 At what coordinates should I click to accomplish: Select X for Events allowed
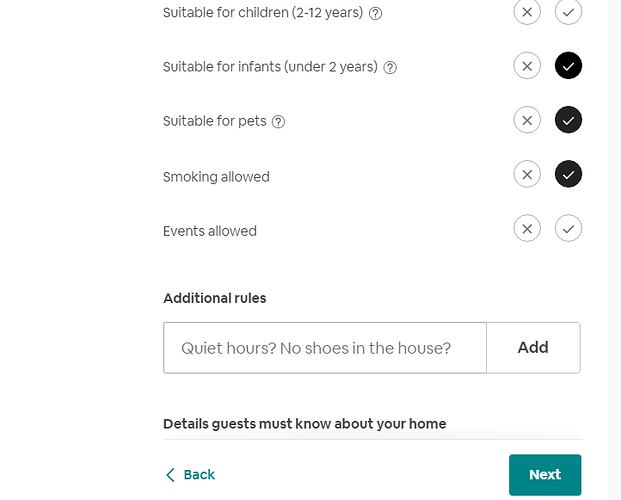[527, 229]
